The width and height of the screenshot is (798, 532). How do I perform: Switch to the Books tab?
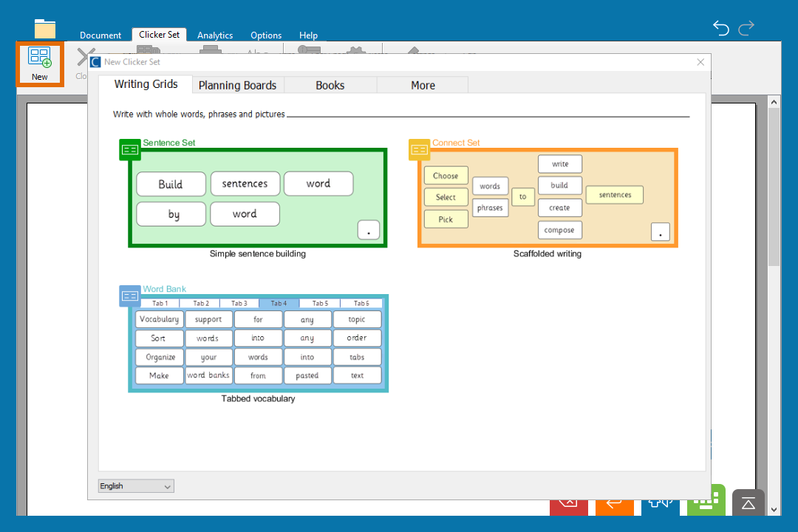click(x=330, y=85)
